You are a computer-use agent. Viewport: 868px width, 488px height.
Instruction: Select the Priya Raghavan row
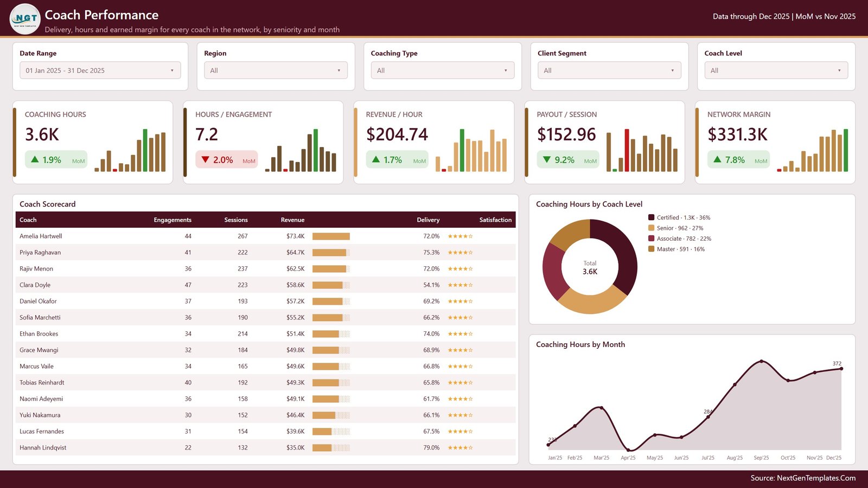pyautogui.click(x=266, y=252)
